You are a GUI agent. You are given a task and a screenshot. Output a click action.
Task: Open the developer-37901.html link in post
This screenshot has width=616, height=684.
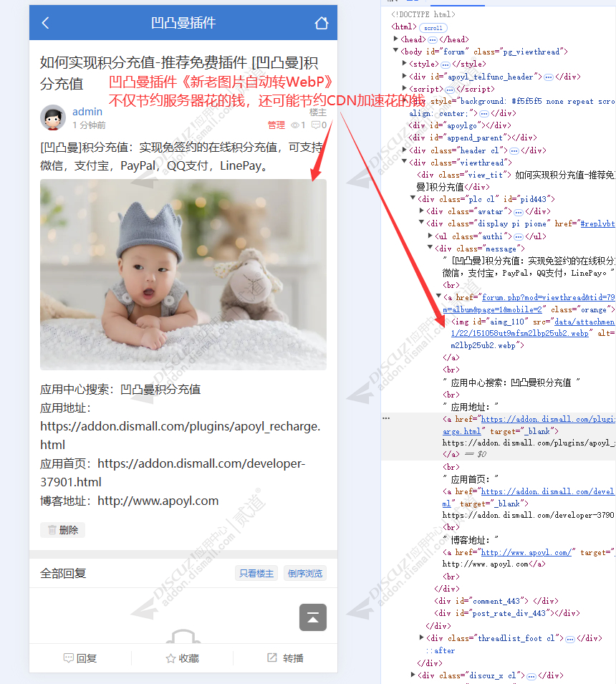(173, 473)
